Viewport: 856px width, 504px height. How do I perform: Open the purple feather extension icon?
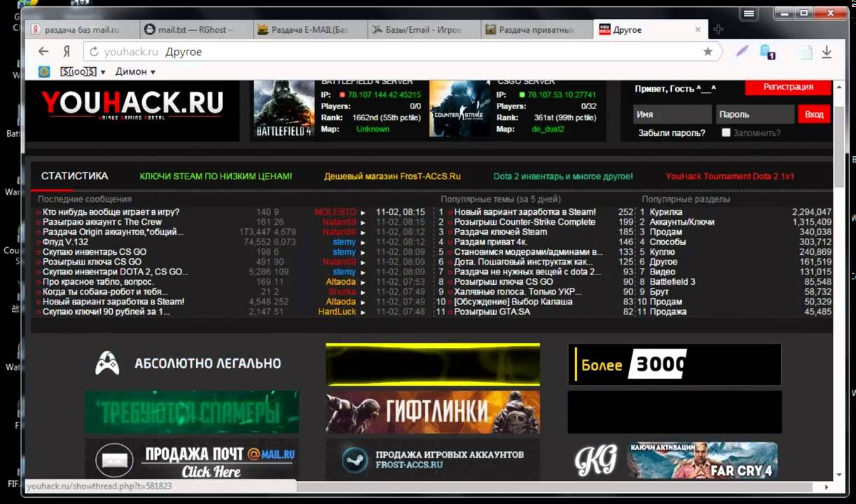pos(743,51)
